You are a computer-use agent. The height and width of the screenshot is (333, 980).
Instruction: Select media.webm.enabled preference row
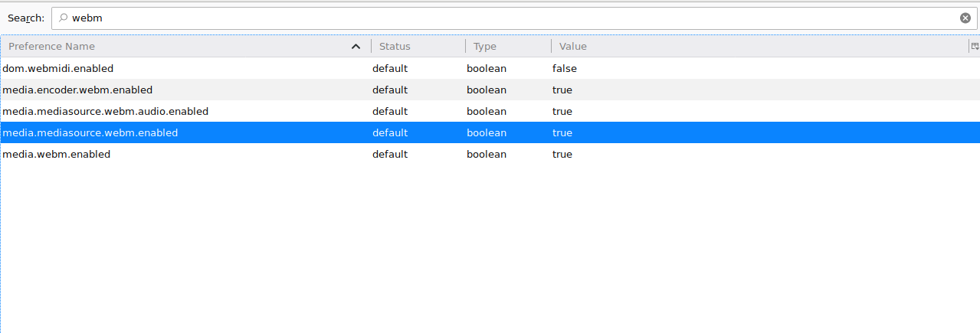490,154
